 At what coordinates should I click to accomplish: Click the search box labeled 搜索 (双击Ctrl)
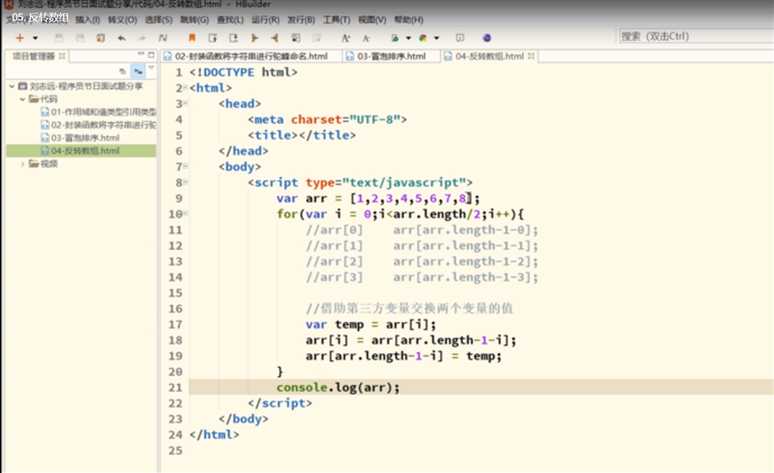pyautogui.click(x=696, y=36)
